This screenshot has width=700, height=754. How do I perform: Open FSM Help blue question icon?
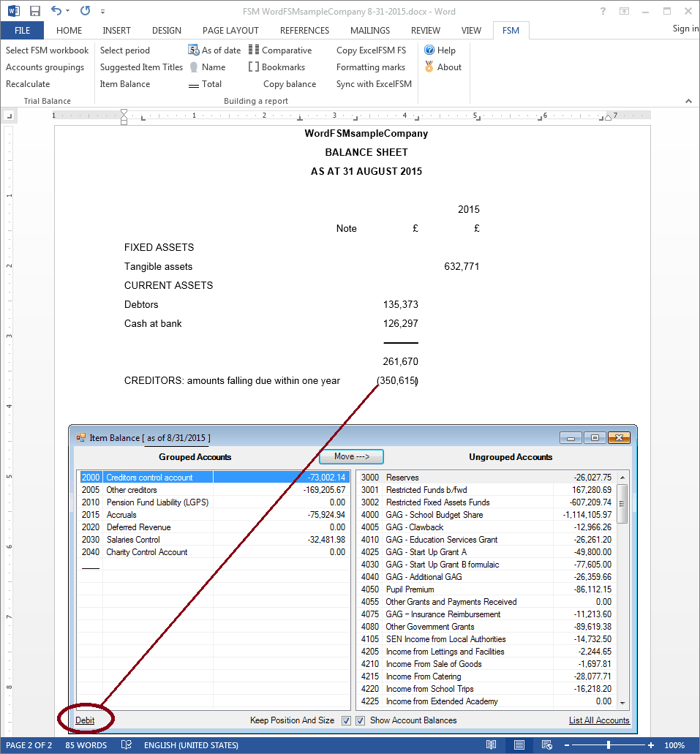[429, 50]
